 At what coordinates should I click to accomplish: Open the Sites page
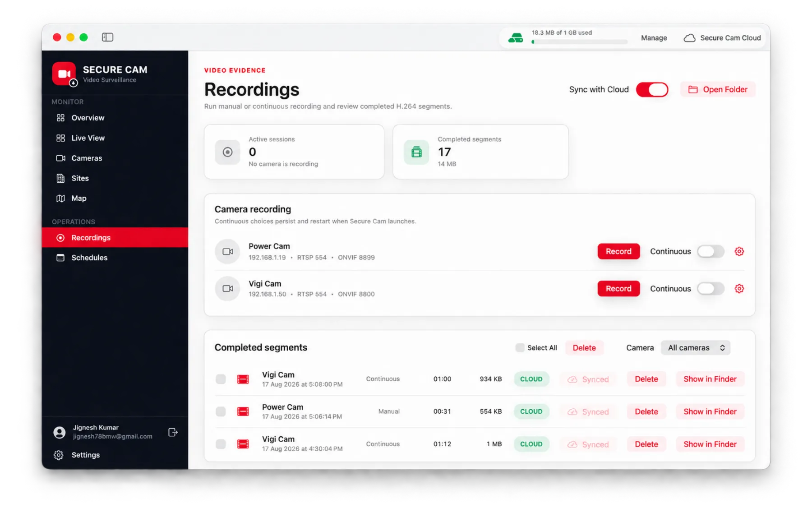[115, 178]
